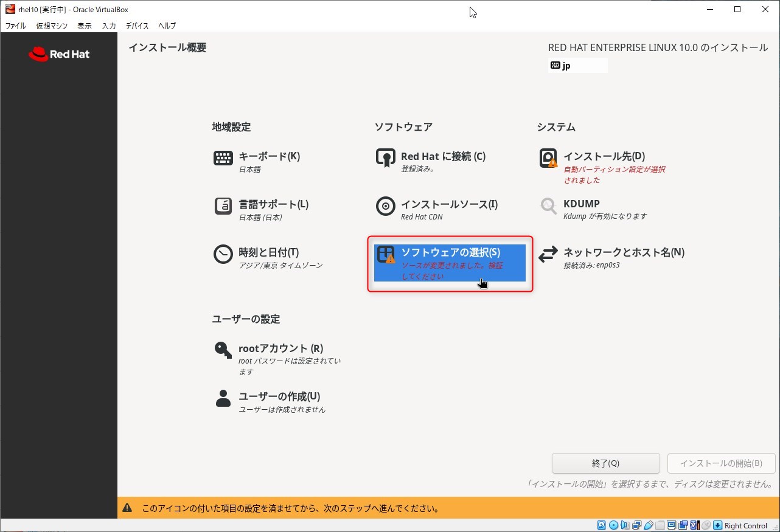The image size is (780, 532).
Task: Click the KDUMP magnifier icon
Action: coord(548,206)
